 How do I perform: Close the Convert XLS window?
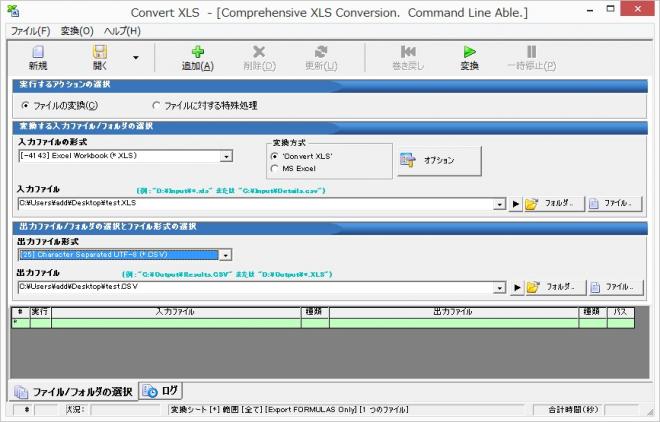638,9
